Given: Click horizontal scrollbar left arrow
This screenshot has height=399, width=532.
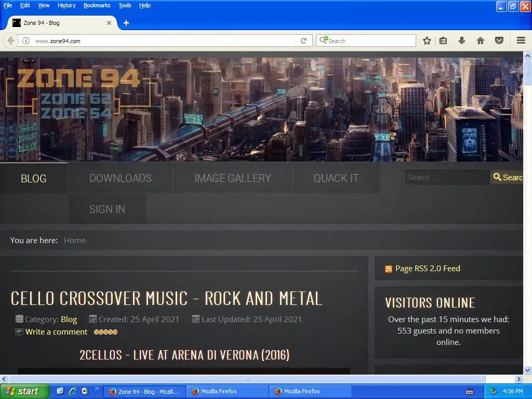Looking at the screenshot, I should point(4,379).
